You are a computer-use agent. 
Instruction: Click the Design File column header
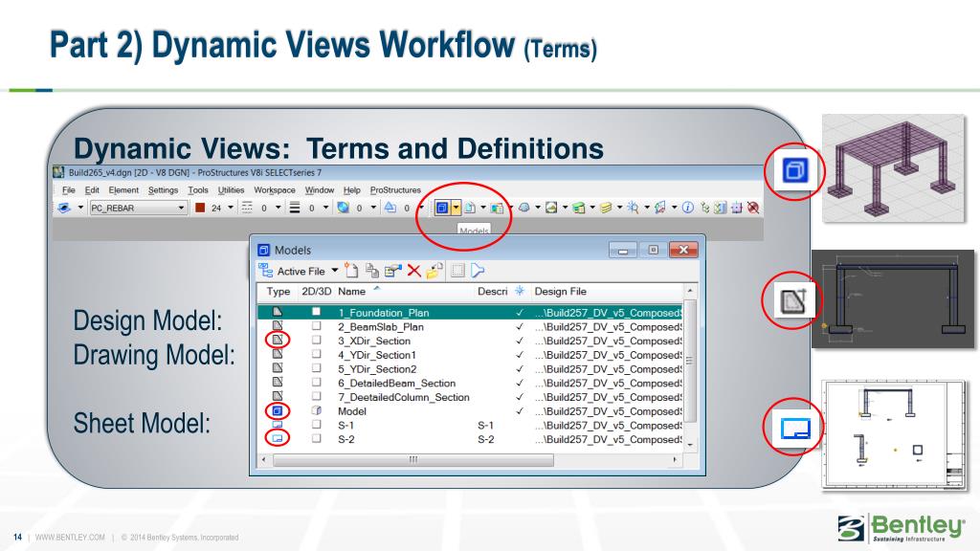[x=561, y=291]
